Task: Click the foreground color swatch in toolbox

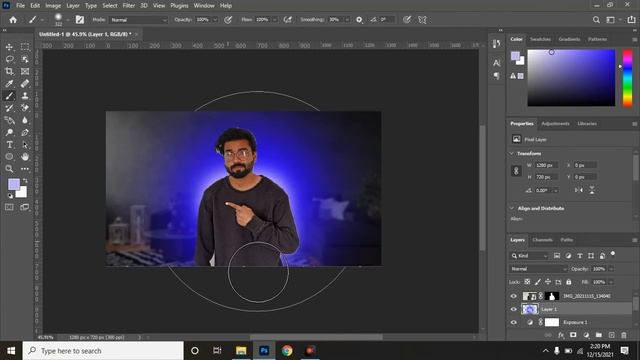Action: point(14,184)
